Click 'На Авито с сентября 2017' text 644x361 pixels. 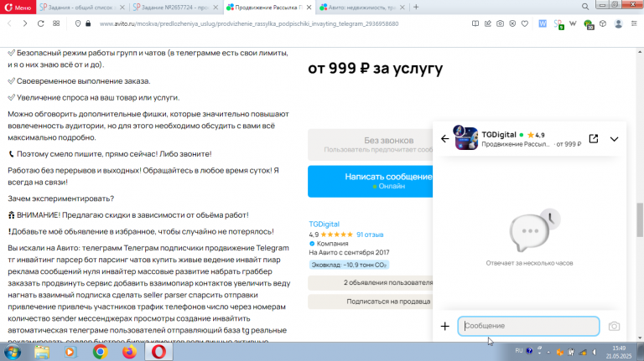[349, 253]
